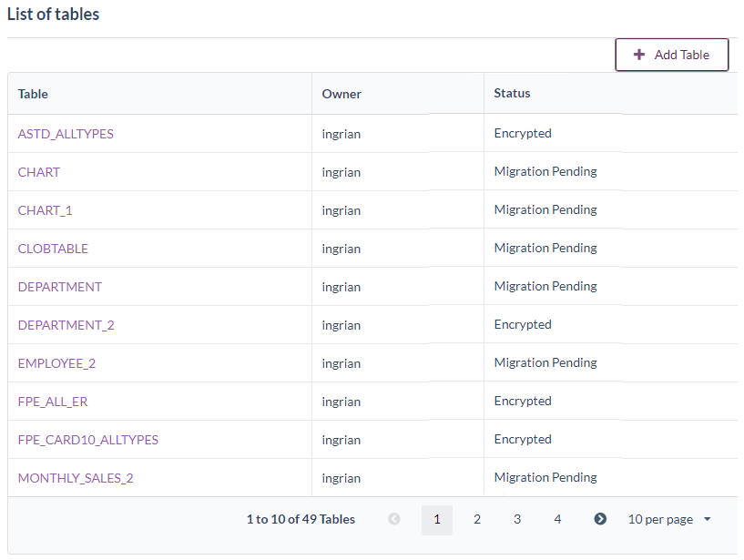Open the CHART table link
The width and height of the screenshot is (744, 560).
tap(39, 172)
